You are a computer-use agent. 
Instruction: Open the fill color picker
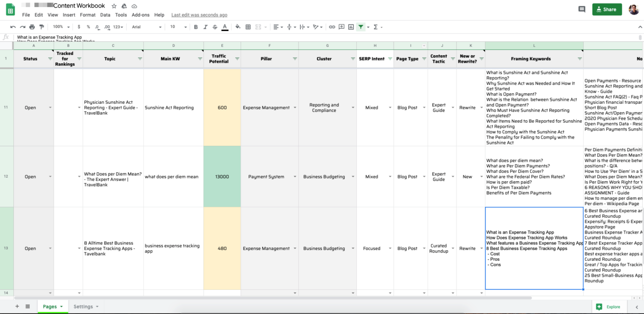point(238,27)
